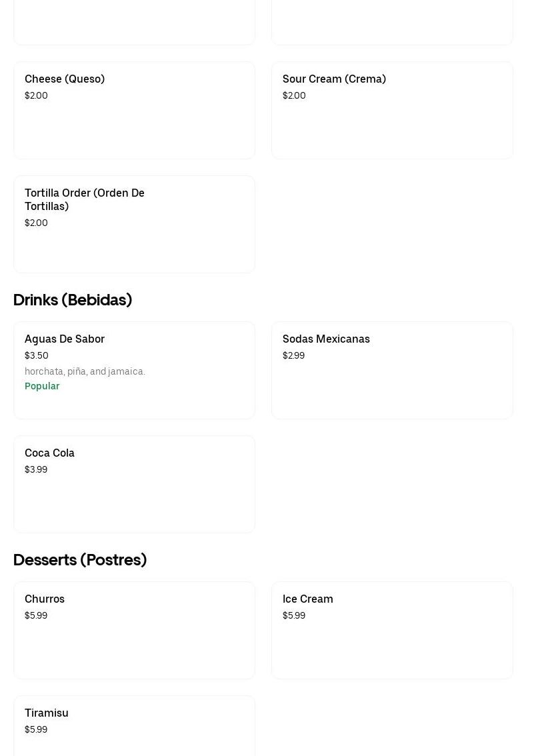Click the $2.00 price under Sour Cream
The height and width of the screenshot is (756, 536).
click(294, 95)
